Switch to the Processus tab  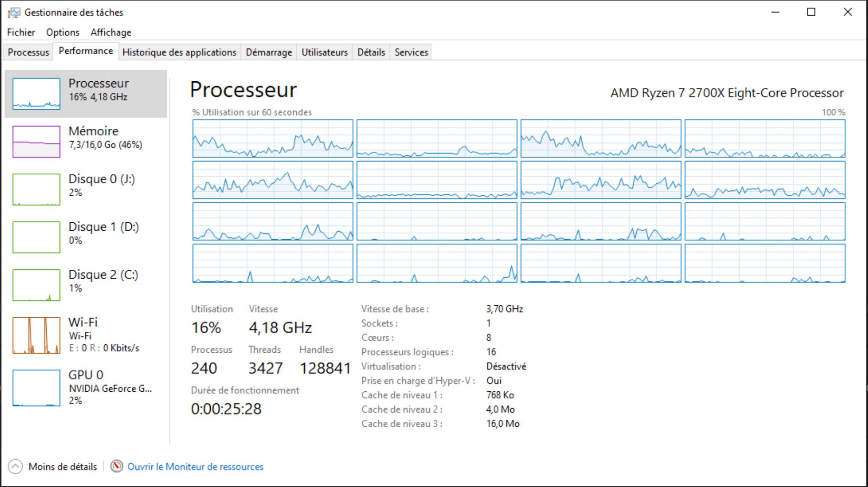coord(28,53)
